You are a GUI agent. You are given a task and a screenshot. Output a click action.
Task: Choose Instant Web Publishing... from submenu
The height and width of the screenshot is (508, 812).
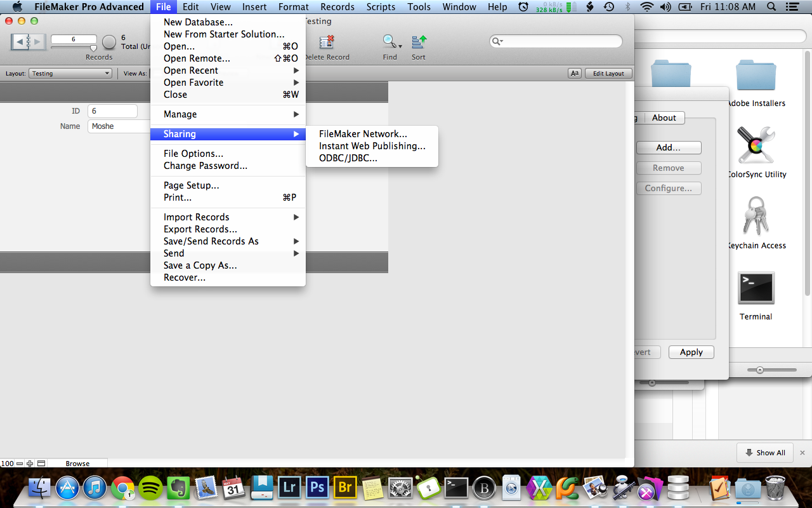[372, 146]
